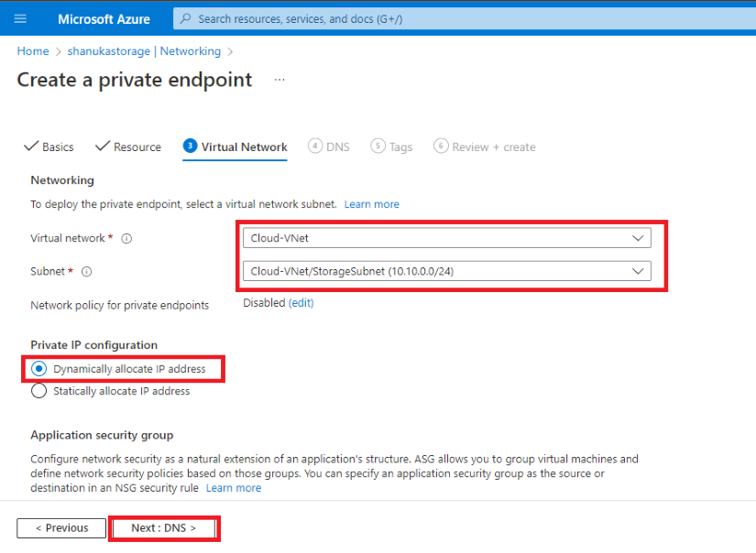Expand the Cloud-VNet virtual network dropdown
756x553 pixels.
[x=447, y=238]
